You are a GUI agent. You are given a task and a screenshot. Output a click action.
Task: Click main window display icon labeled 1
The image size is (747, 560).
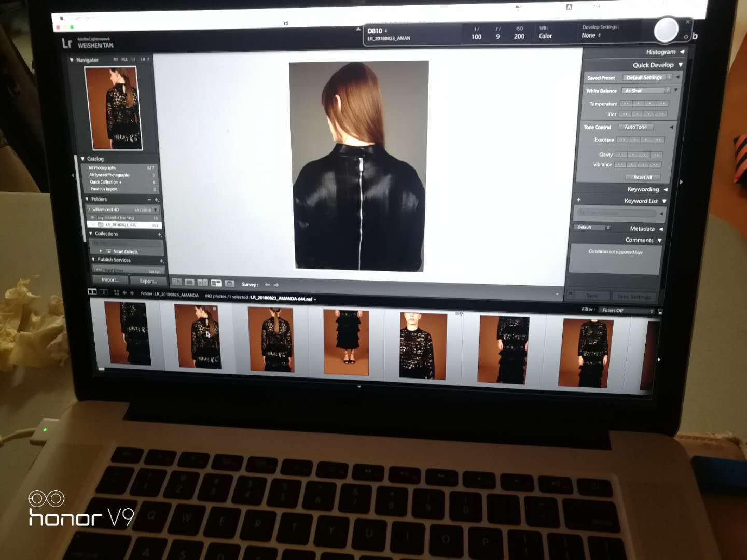92,292
